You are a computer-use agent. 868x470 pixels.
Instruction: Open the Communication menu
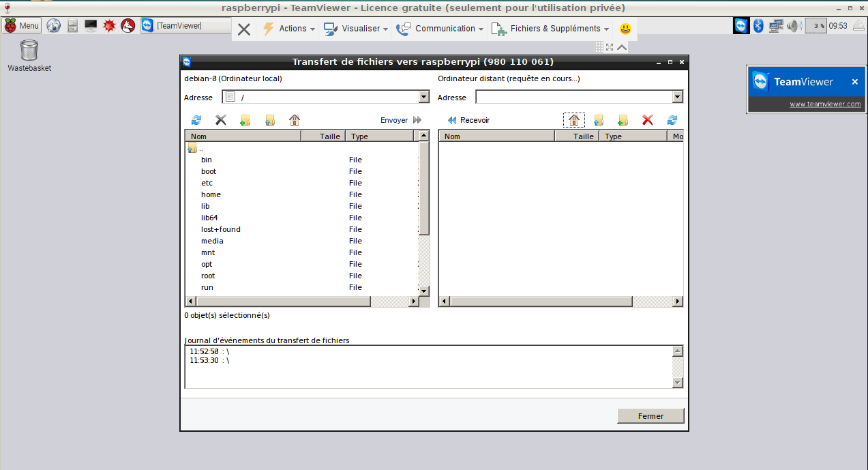pyautogui.click(x=440, y=29)
